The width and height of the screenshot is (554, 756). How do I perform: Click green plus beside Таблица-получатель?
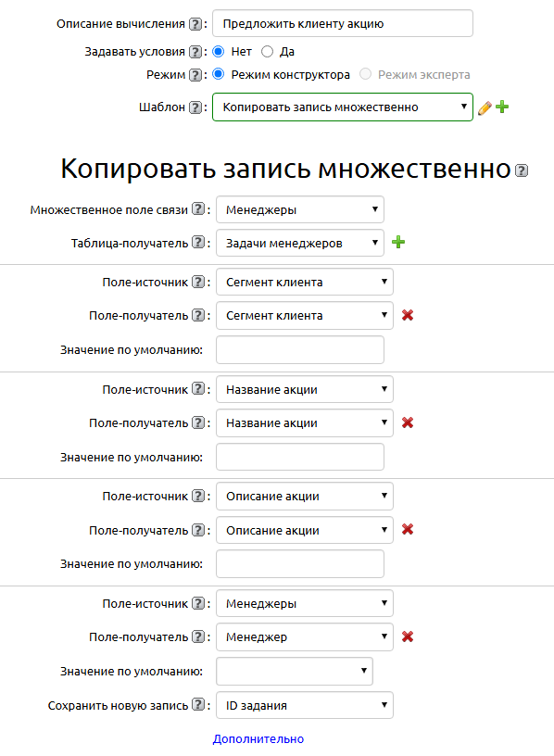point(398,241)
